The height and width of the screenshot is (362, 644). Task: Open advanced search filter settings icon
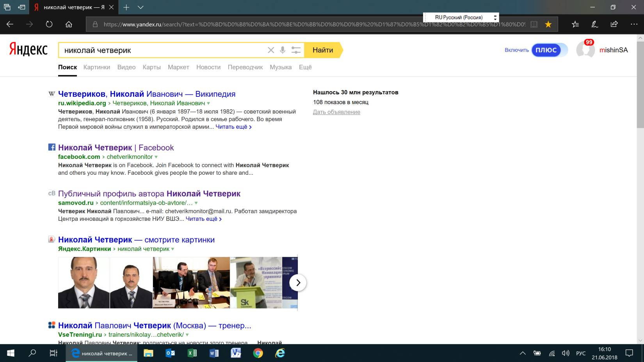tap(296, 50)
